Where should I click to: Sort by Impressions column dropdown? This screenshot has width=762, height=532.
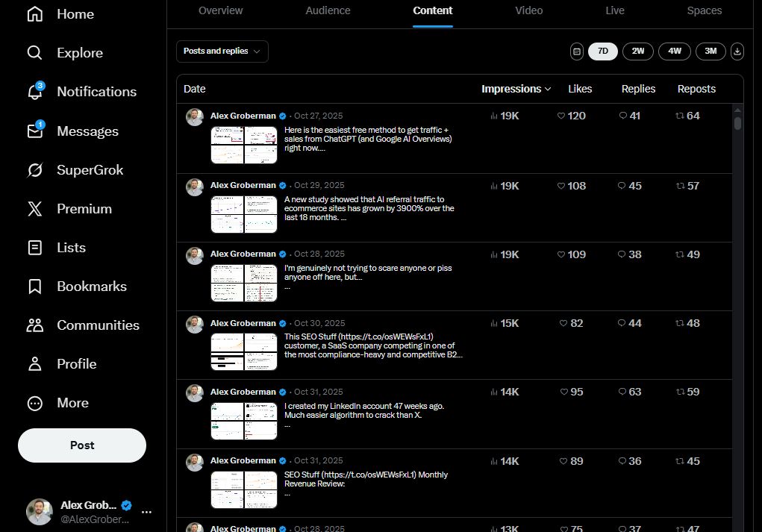[x=516, y=89]
